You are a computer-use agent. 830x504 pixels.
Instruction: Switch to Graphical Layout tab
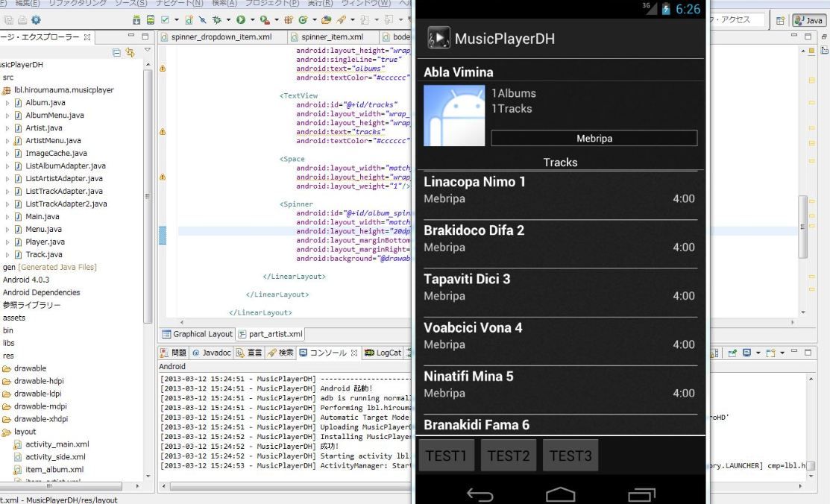pyautogui.click(x=198, y=334)
